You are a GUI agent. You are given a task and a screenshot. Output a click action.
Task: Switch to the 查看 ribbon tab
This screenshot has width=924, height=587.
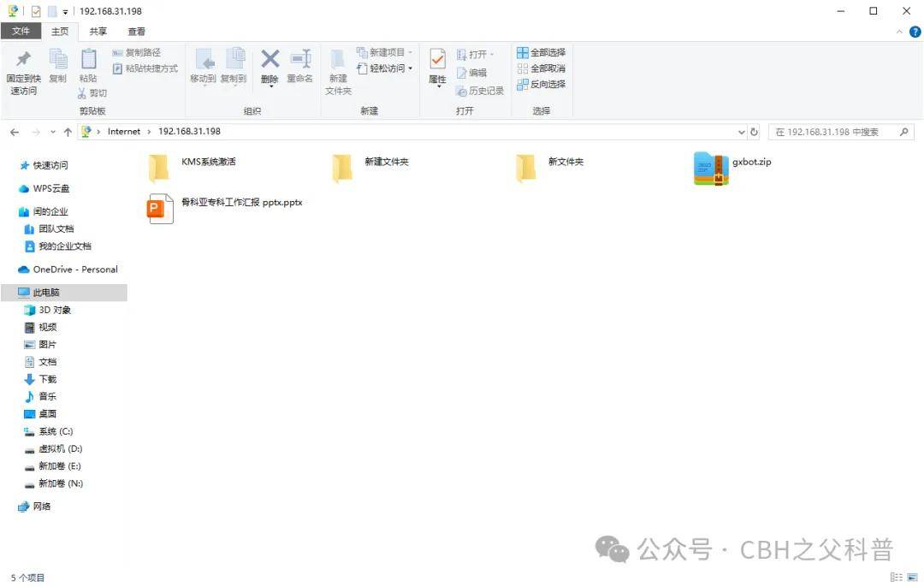point(136,32)
